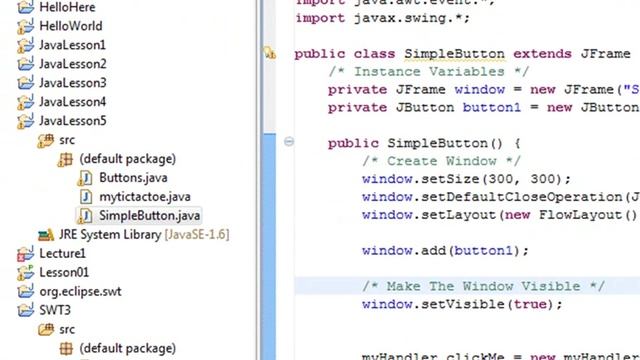
Task: Click the window.add(button1) line
Action: point(445,251)
